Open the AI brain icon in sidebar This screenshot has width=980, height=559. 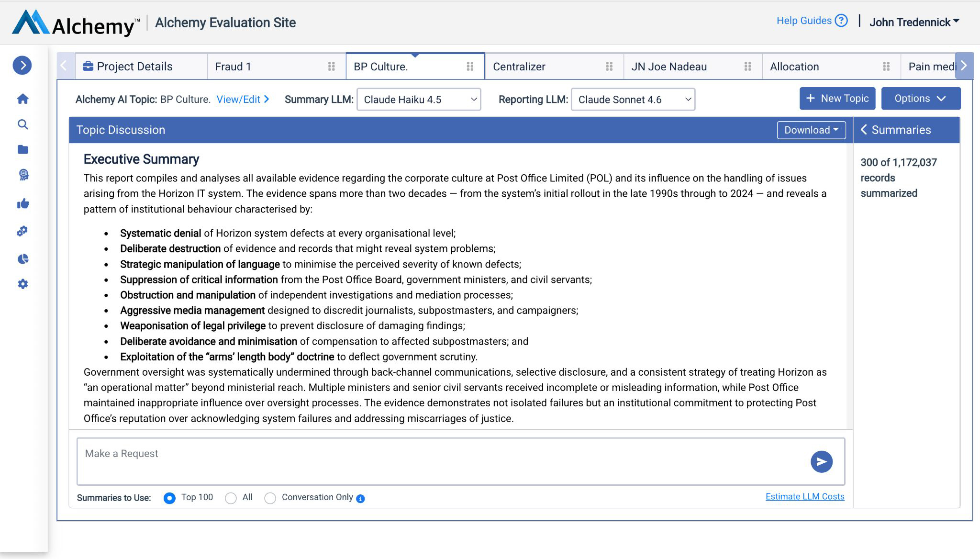click(x=23, y=175)
